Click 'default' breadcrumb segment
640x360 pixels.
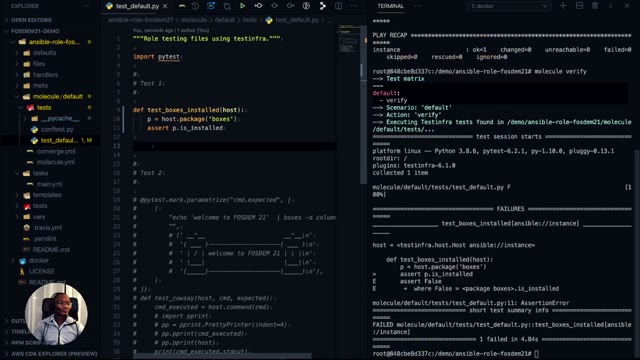pyautogui.click(x=224, y=20)
